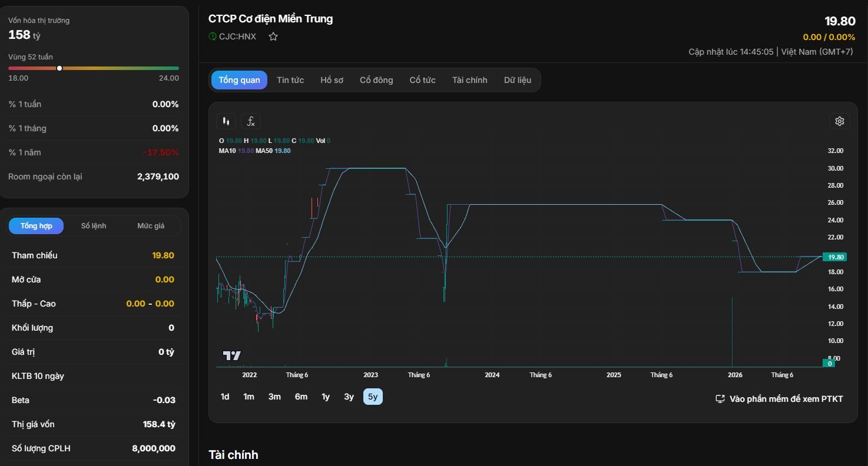Set chart range to 5y
The width and height of the screenshot is (868, 466).
point(373,397)
